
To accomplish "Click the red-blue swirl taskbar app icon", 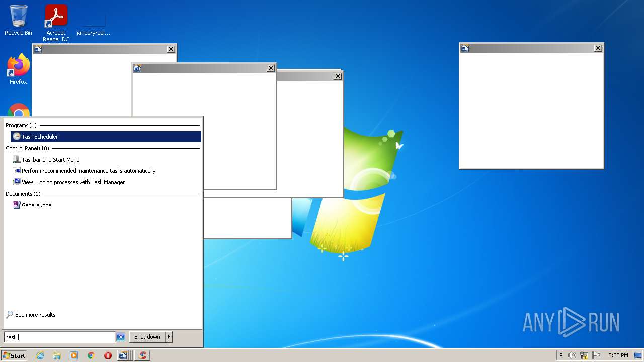I will [x=143, y=355].
